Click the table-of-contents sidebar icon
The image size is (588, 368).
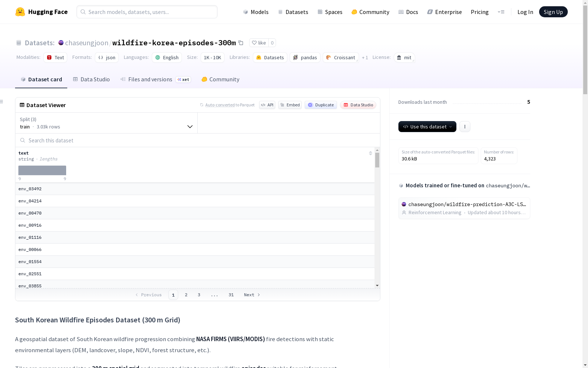click(1, 102)
